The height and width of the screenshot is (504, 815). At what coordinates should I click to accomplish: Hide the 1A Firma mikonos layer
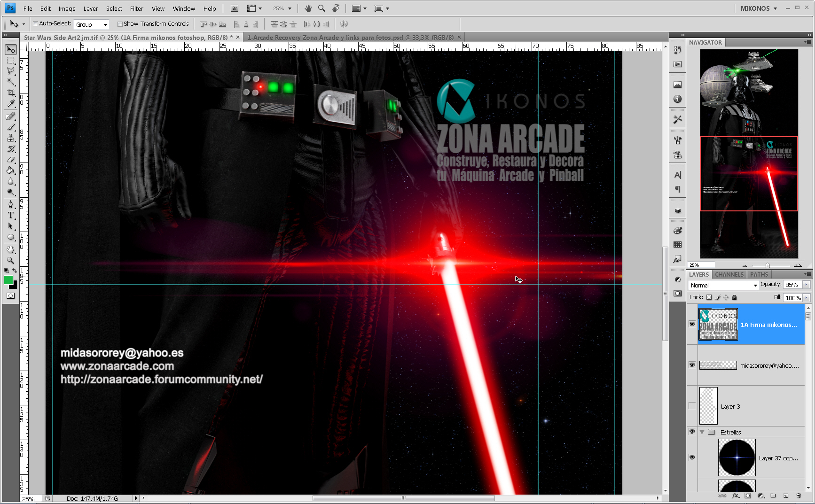pyautogui.click(x=692, y=324)
